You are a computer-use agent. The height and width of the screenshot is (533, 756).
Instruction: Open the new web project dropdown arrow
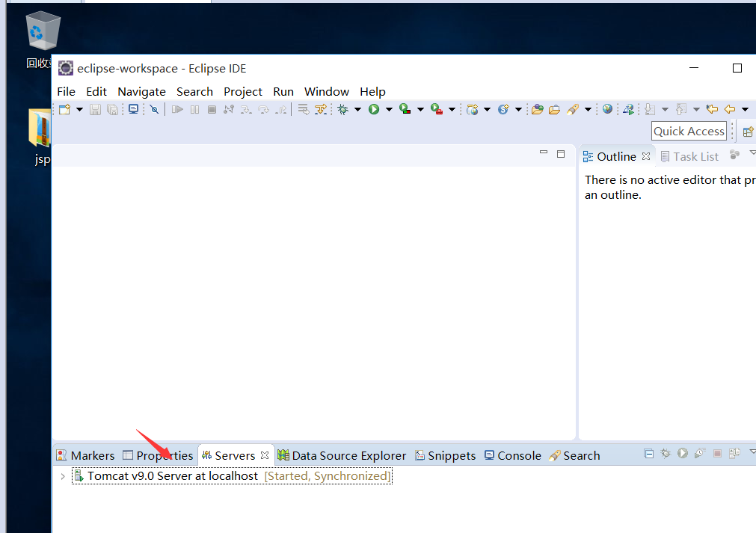(x=488, y=109)
